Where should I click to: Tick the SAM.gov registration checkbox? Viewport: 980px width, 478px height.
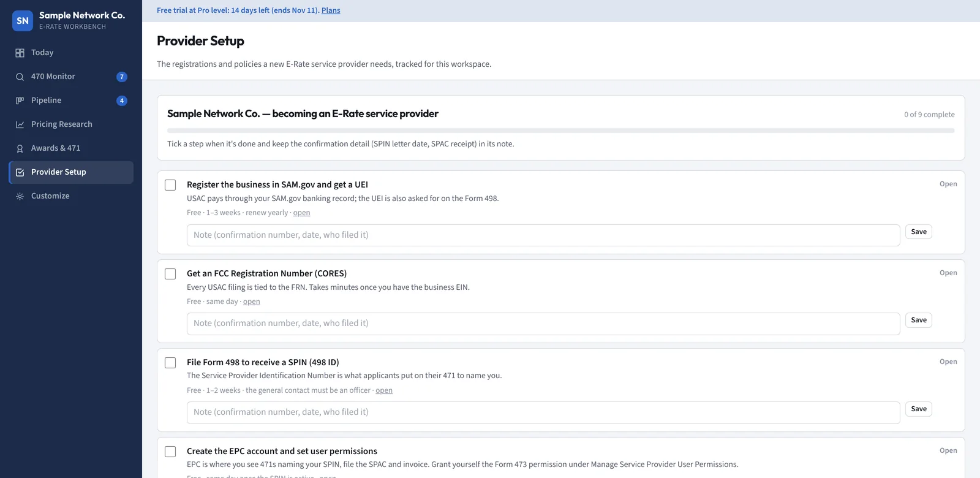coord(170,185)
